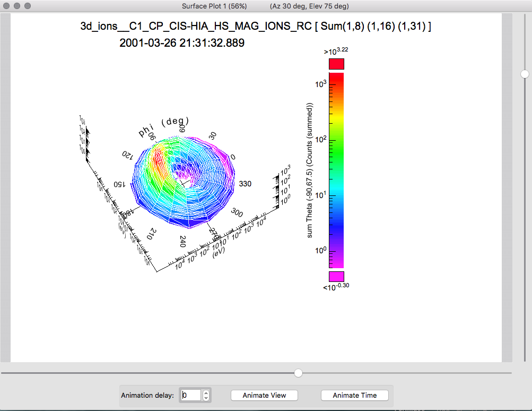The width and height of the screenshot is (532, 411).
Task: Click the colorbar sum Theta axis label
Action: (x=311, y=170)
